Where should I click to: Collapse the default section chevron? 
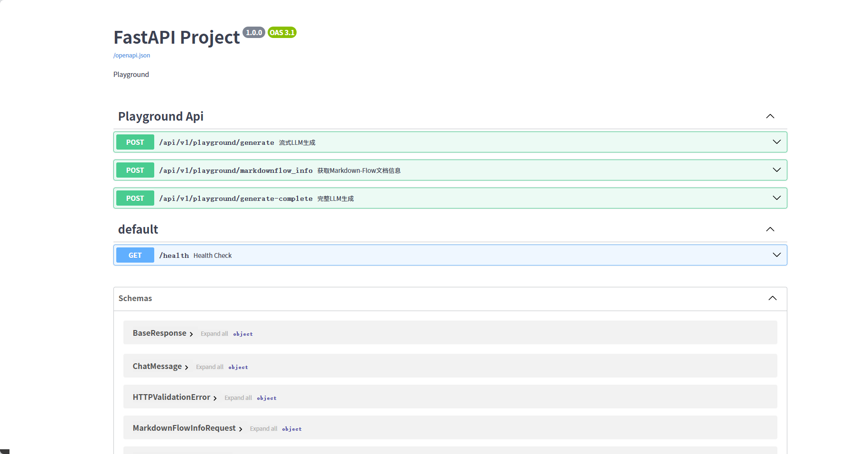click(770, 229)
